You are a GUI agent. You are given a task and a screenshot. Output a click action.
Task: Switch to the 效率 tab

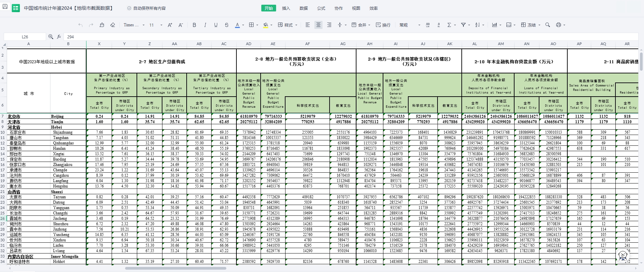coord(374,8)
